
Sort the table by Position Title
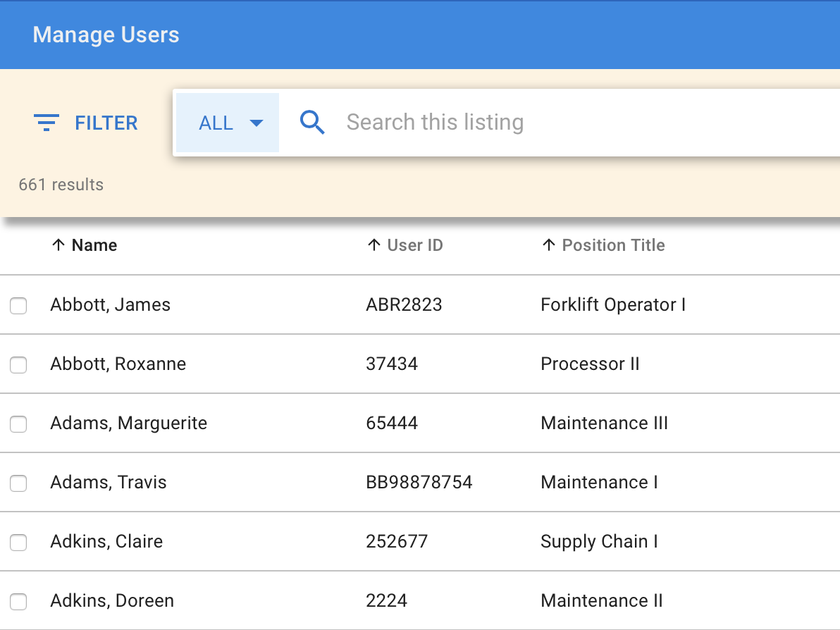pos(613,245)
